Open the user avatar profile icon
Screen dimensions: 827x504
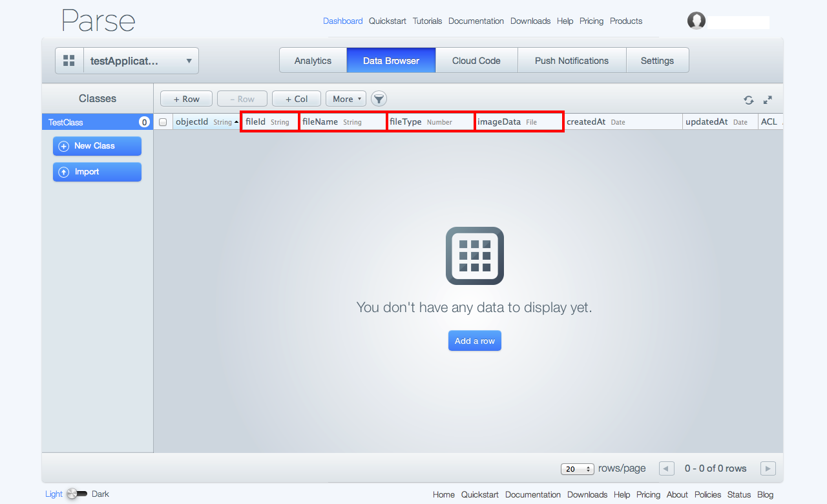696,21
